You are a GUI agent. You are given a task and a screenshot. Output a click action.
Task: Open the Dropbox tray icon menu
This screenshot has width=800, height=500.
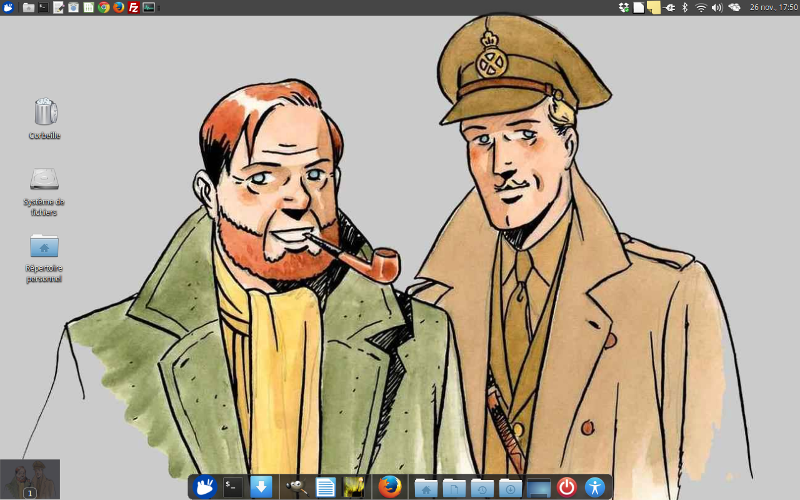(x=624, y=7)
